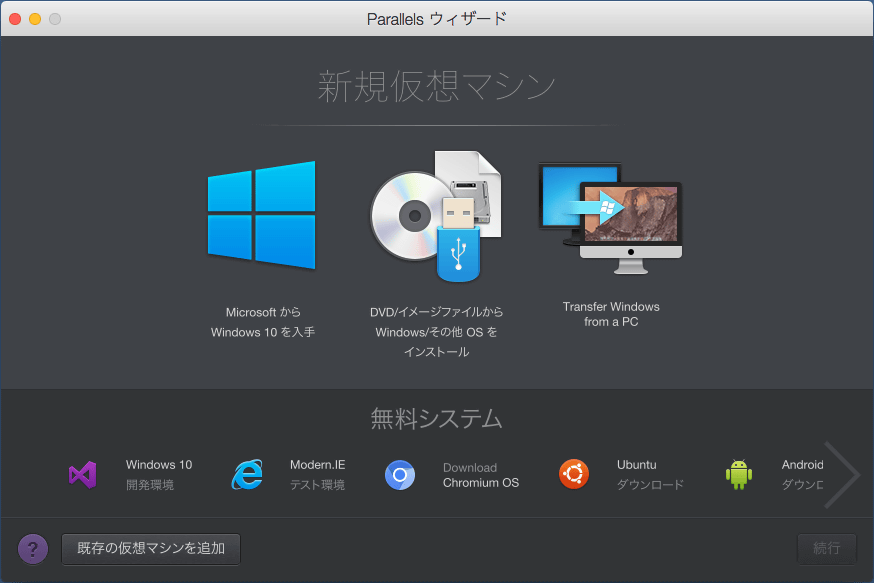This screenshot has width=874, height=583.
Task: Minimize the Parallels wizard window
Action: pyautogui.click(x=35, y=19)
